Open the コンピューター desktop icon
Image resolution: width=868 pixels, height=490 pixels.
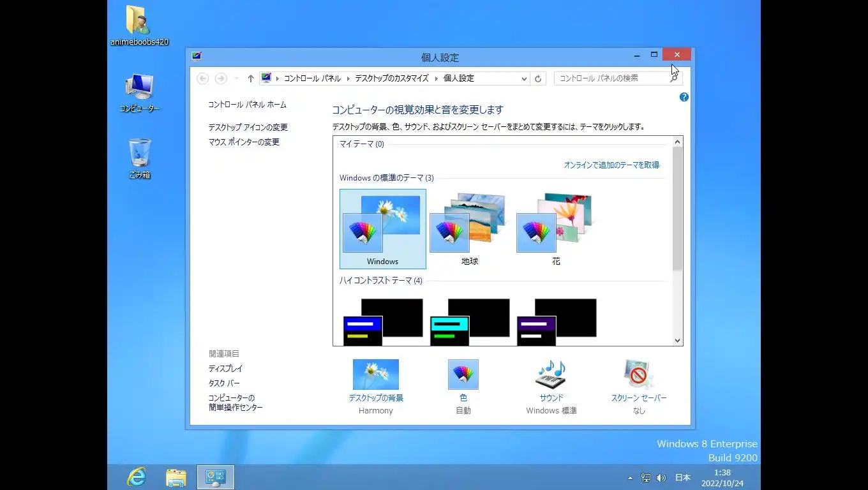coord(139,93)
